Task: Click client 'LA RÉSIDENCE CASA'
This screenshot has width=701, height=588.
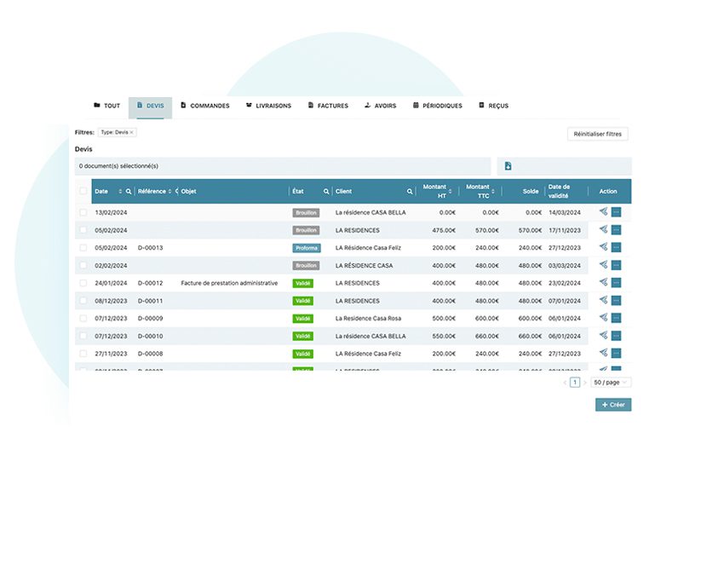Action: 364,266
